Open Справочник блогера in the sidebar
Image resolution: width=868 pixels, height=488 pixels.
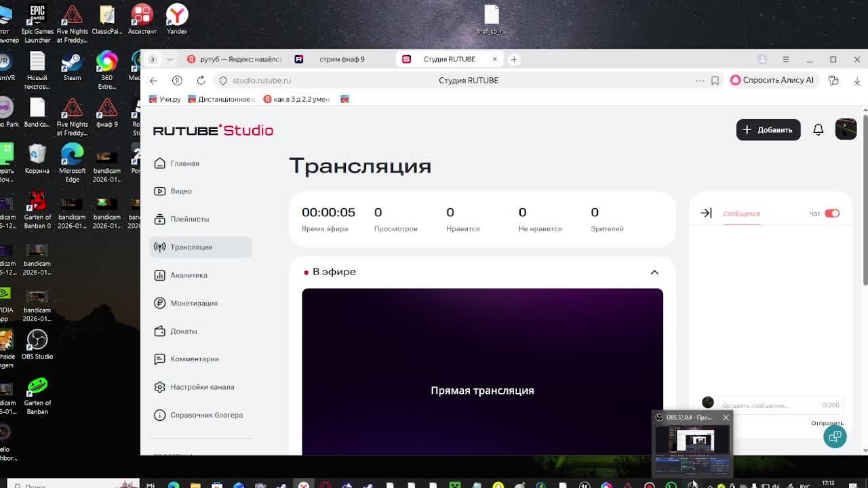pyautogui.click(x=201, y=415)
